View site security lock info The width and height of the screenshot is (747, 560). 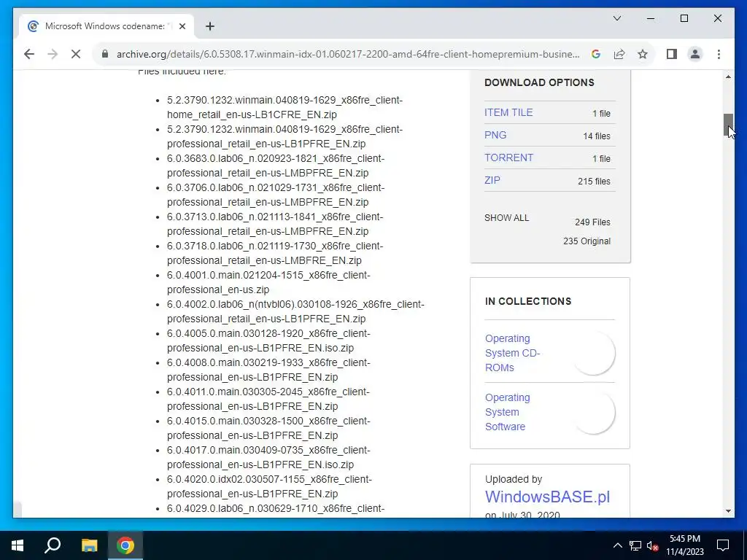click(x=105, y=54)
